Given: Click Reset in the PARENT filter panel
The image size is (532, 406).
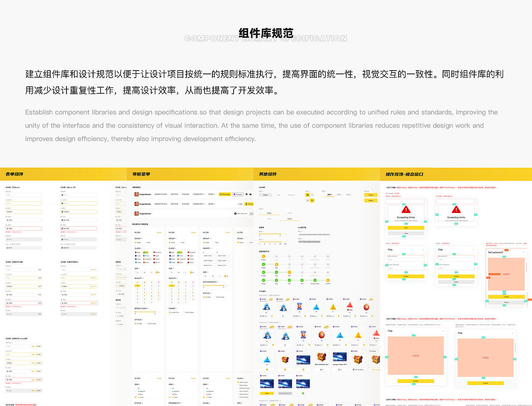Looking at the screenshot, I should point(228,232).
